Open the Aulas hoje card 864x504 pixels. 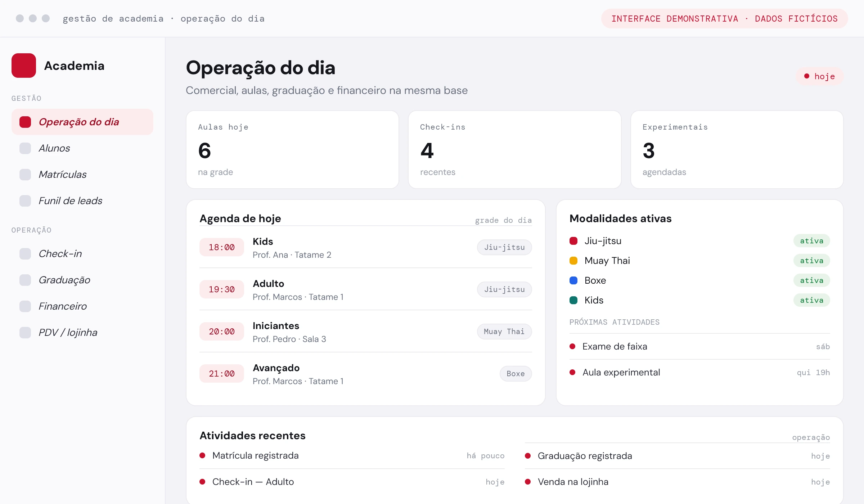tap(292, 149)
